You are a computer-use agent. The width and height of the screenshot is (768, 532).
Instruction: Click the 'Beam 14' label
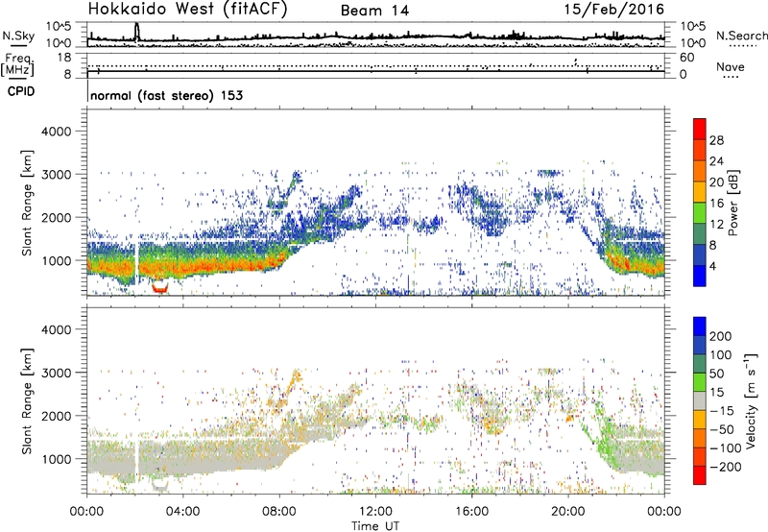pyautogui.click(x=374, y=11)
